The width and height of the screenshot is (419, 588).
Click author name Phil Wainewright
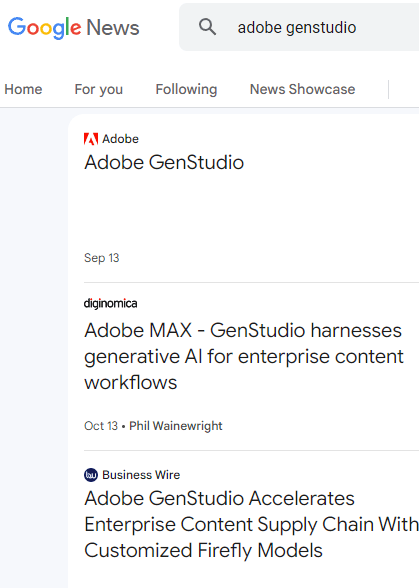coord(176,426)
